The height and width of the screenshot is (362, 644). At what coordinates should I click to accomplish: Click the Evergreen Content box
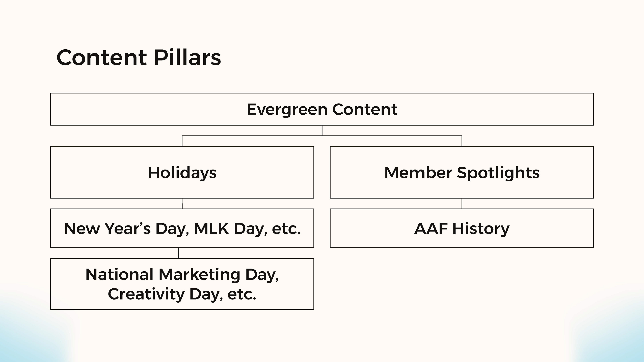(x=322, y=109)
